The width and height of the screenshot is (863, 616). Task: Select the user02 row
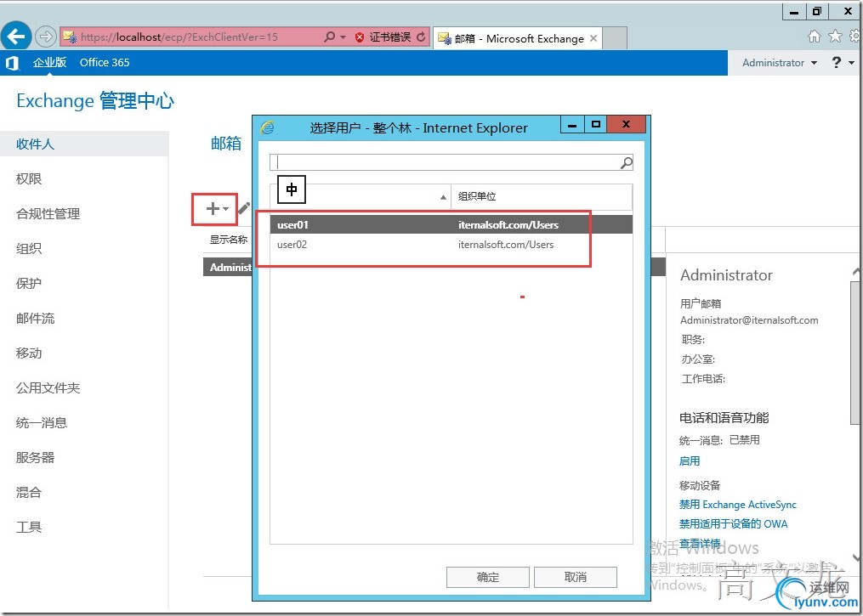point(451,245)
